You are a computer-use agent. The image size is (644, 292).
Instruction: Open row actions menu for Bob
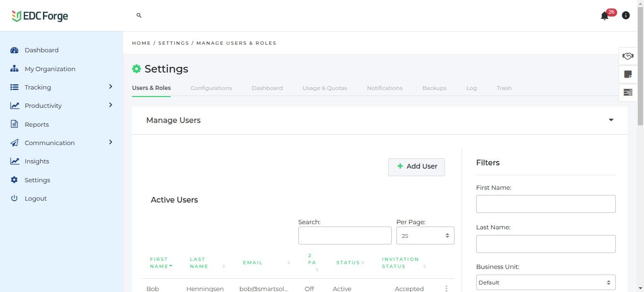pyautogui.click(x=446, y=289)
